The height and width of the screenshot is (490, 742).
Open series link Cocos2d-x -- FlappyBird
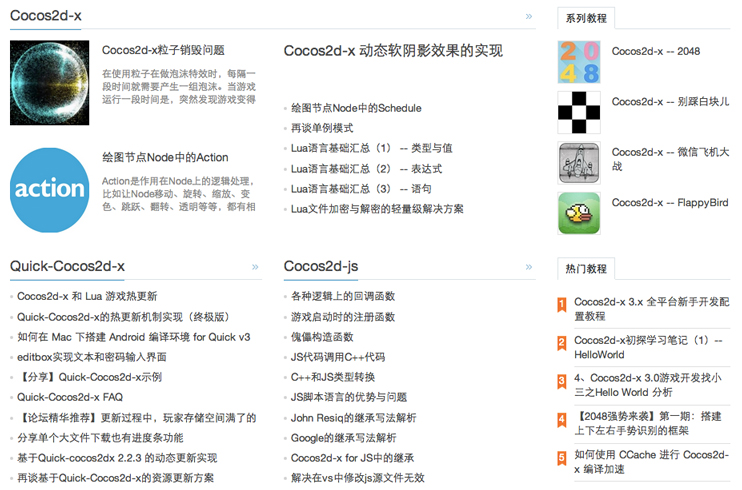click(670, 203)
